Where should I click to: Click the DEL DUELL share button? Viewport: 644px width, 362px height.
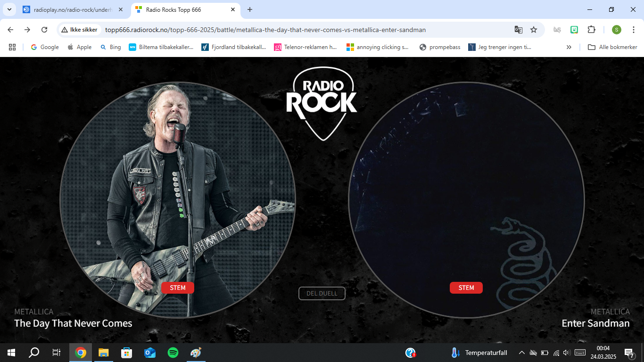(322, 293)
